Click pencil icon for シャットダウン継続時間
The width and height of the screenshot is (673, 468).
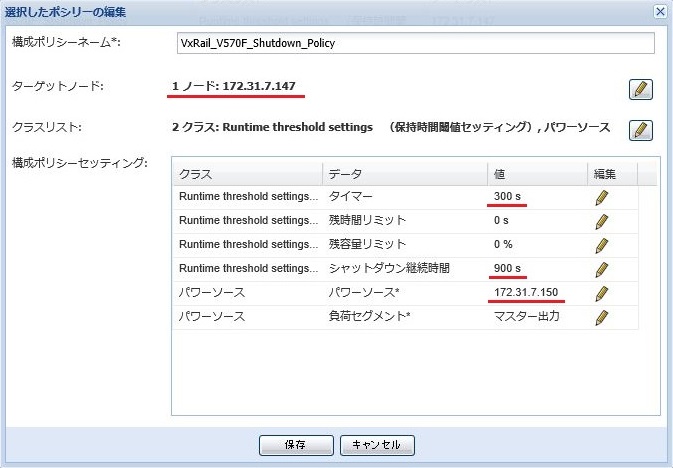[602, 269]
